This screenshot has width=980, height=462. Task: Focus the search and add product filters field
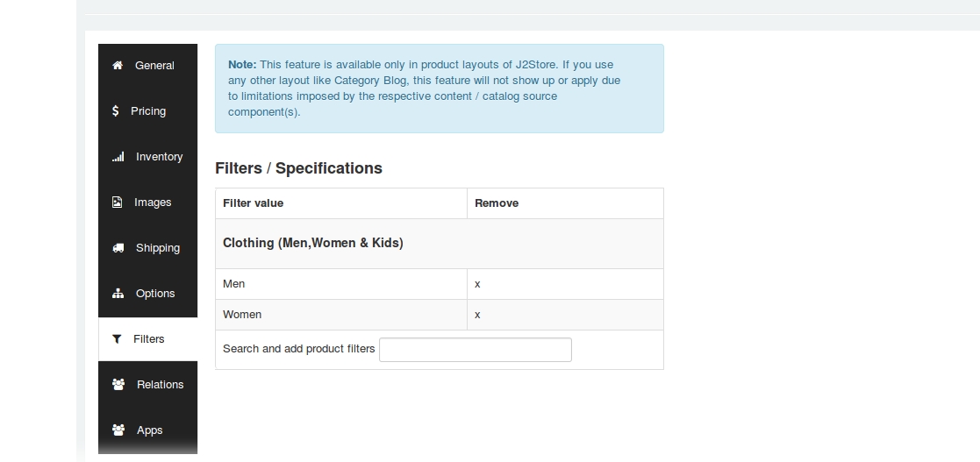point(475,350)
